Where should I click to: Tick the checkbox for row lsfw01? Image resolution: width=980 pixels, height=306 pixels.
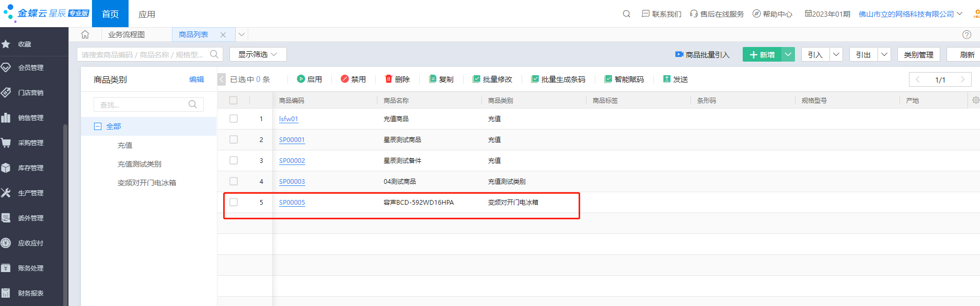pyautogui.click(x=234, y=119)
